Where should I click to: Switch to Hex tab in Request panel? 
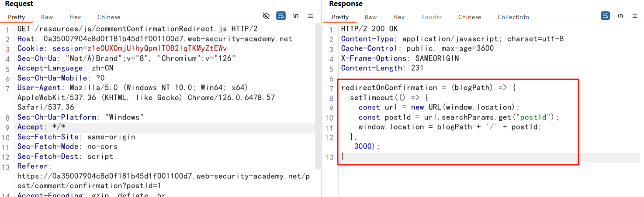75,17
